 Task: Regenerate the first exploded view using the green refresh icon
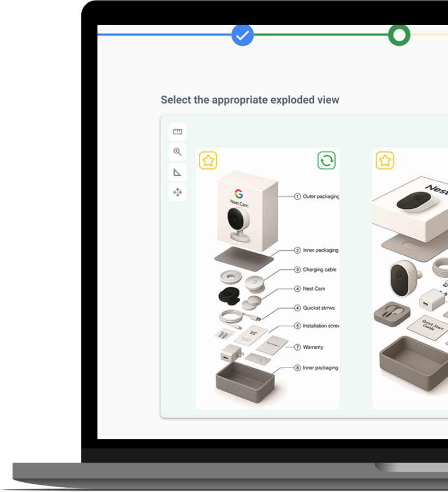point(326,160)
